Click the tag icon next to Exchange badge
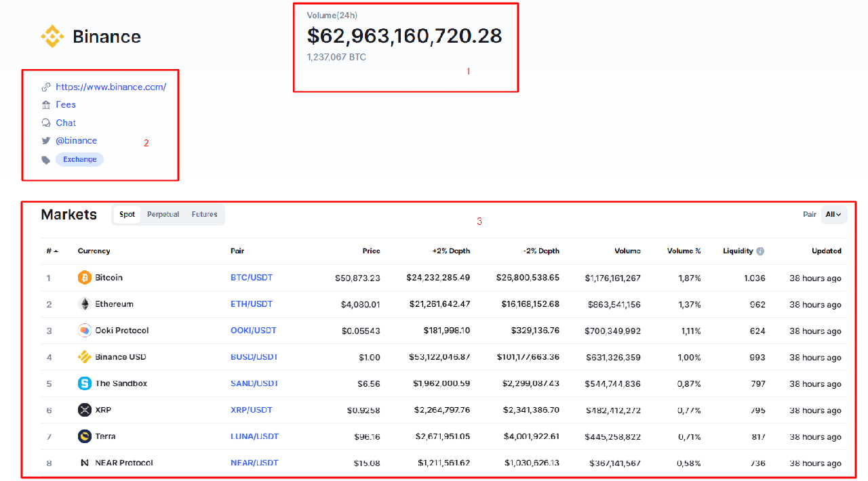This screenshot has width=868, height=481. click(x=46, y=159)
